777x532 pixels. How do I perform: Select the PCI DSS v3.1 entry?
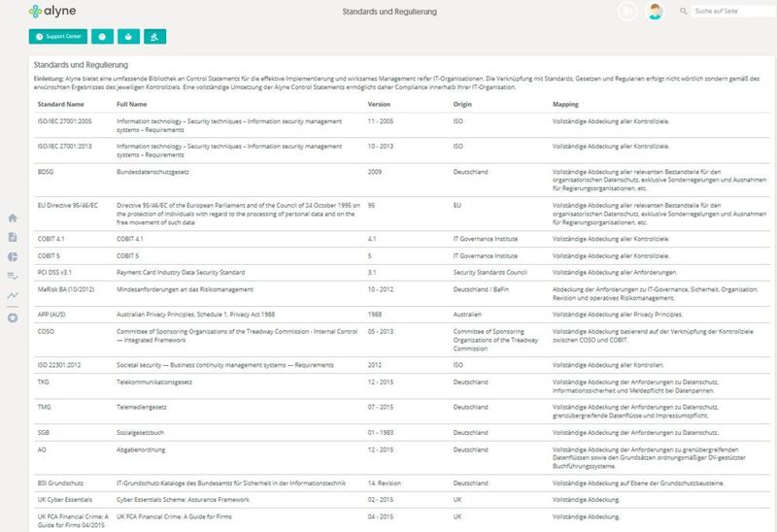pyautogui.click(x=54, y=273)
